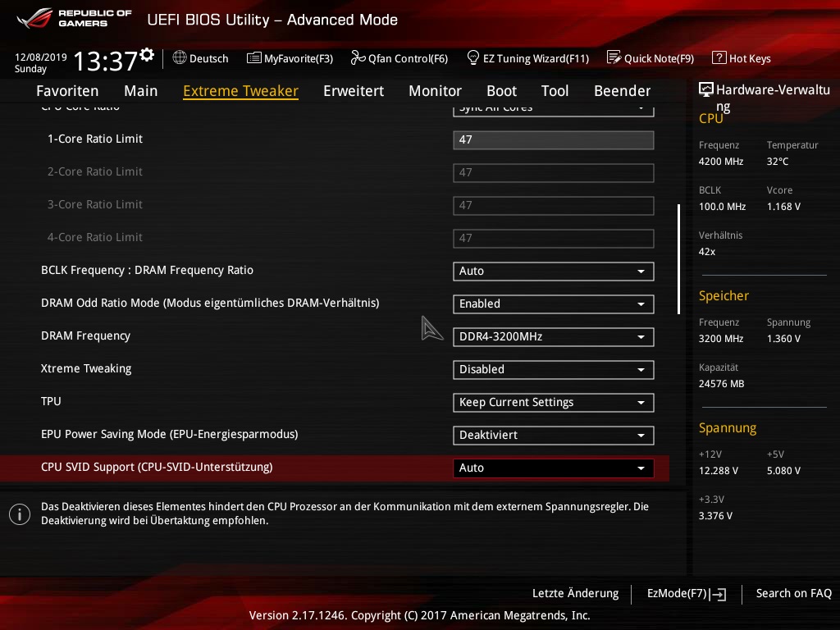Click the MyFavorite list icon

click(254, 57)
